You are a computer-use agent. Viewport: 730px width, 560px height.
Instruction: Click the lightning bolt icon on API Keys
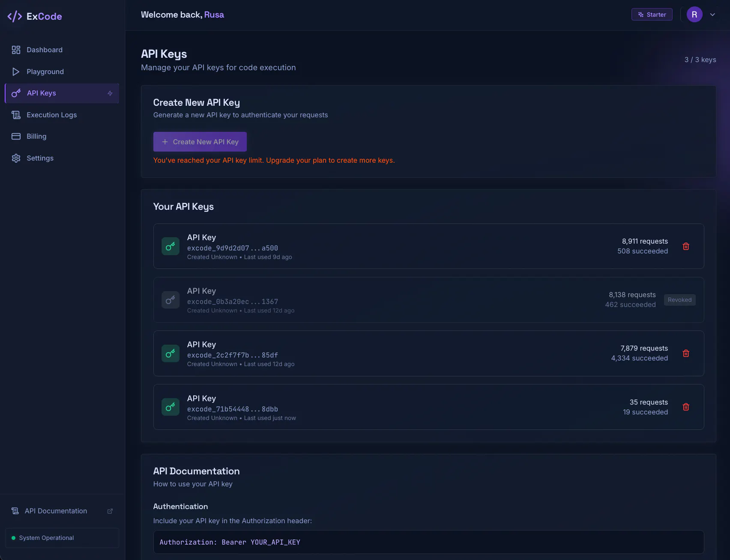click(x=110, y=93)
